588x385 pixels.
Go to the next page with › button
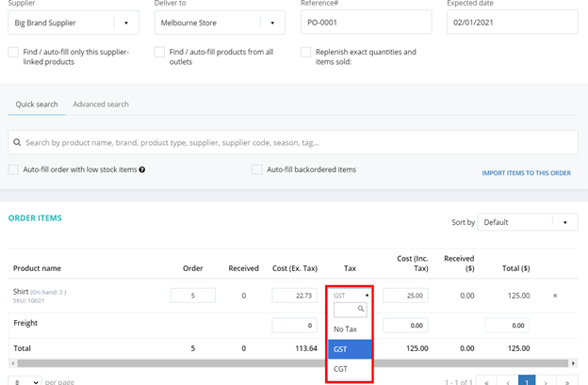pyautogui.click(x=546, y=381)
